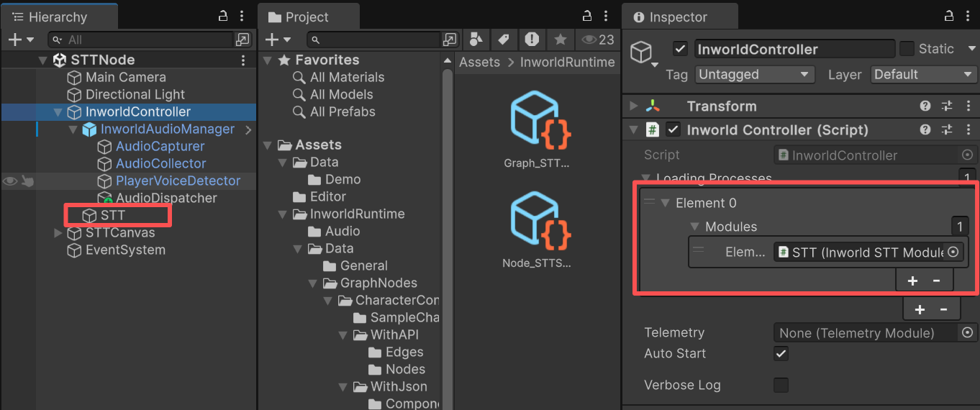
Task: Select STT object in Hierarchy
Action: pyautogui.click(x=113, y=215)
